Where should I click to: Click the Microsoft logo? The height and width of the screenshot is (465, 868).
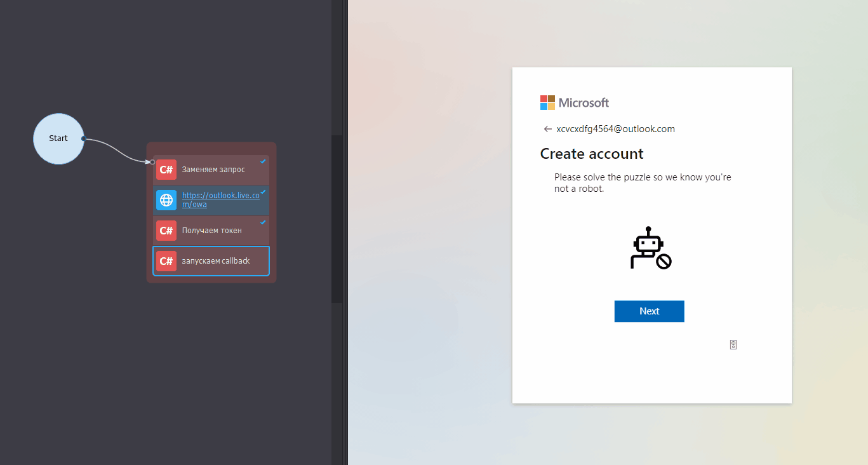574,102
